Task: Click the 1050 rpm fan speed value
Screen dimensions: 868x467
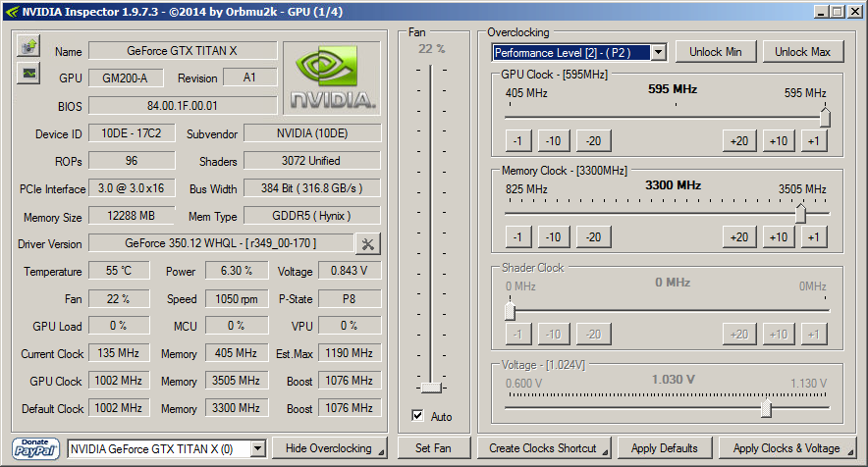Action: coord(237,299)
